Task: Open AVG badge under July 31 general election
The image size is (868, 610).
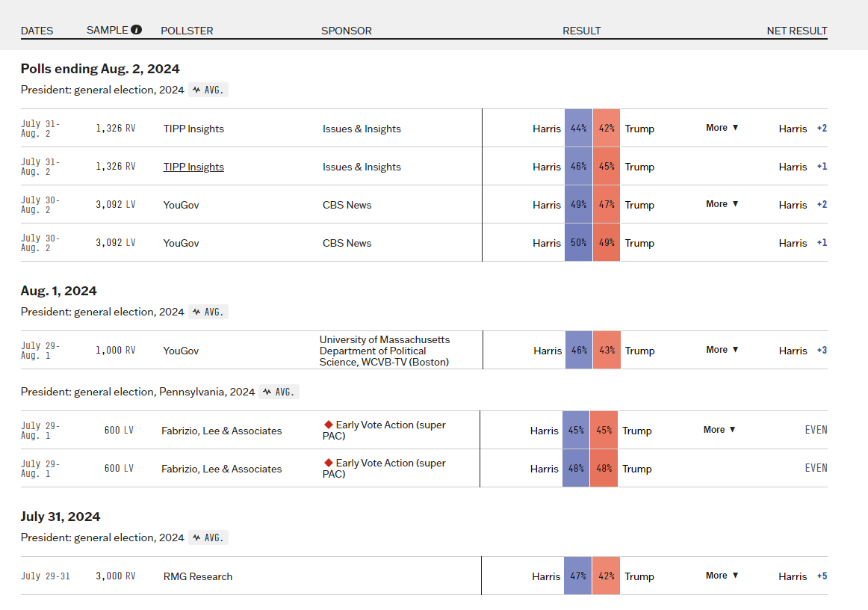Action: pos(208,537)
